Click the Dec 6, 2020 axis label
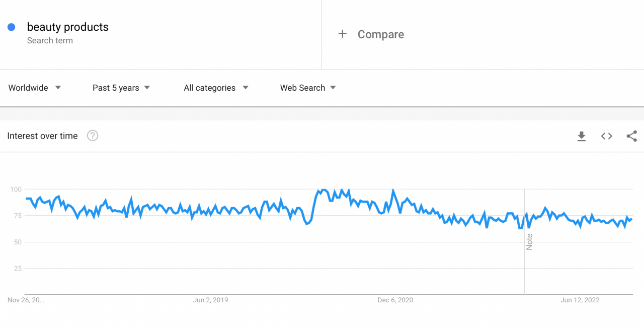 coord(395,300)
